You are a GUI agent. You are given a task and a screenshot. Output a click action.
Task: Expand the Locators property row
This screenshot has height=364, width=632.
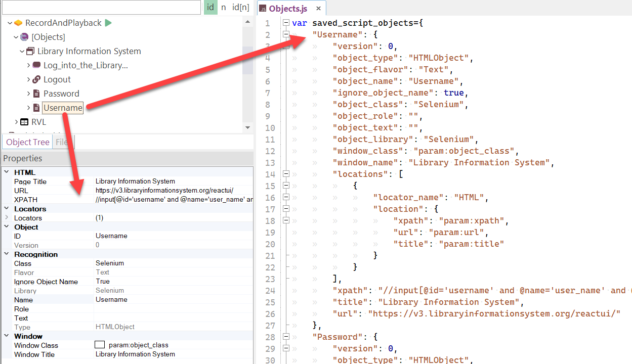coord(7,217)
